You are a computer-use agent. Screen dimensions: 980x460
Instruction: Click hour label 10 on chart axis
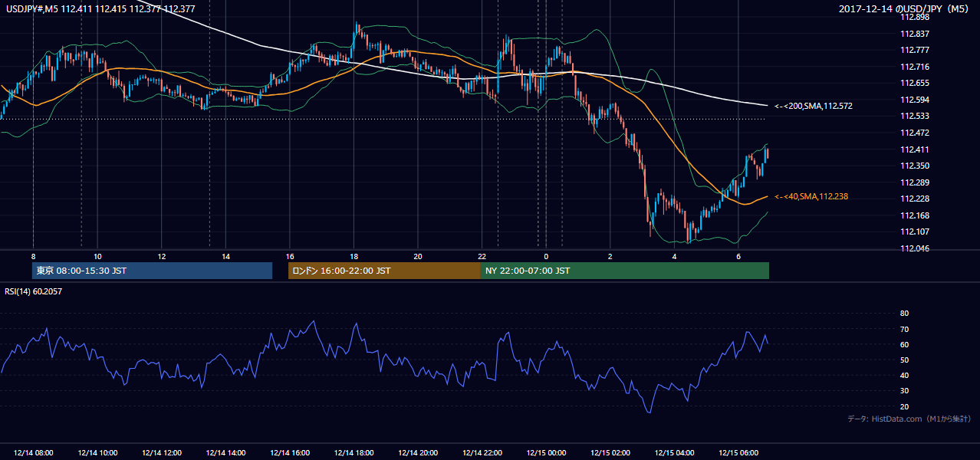(x=97, y=256)
